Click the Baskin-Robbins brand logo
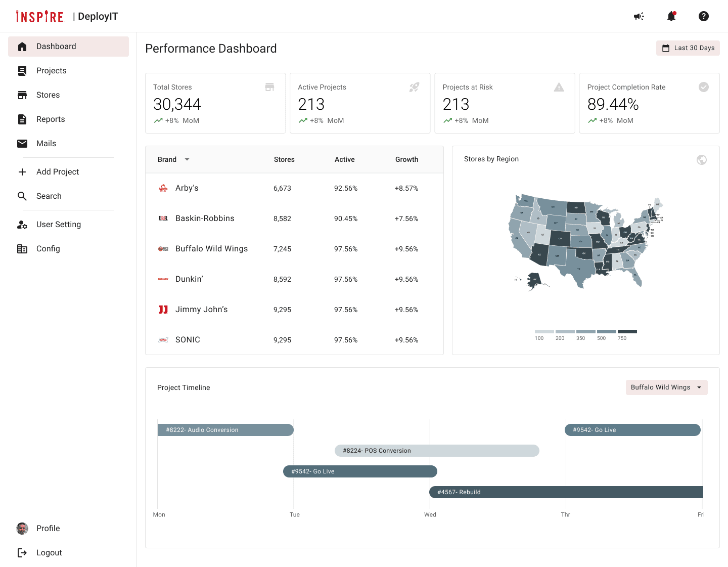The height and width of the screenshot is (567, 728). (x=163, y=219)
